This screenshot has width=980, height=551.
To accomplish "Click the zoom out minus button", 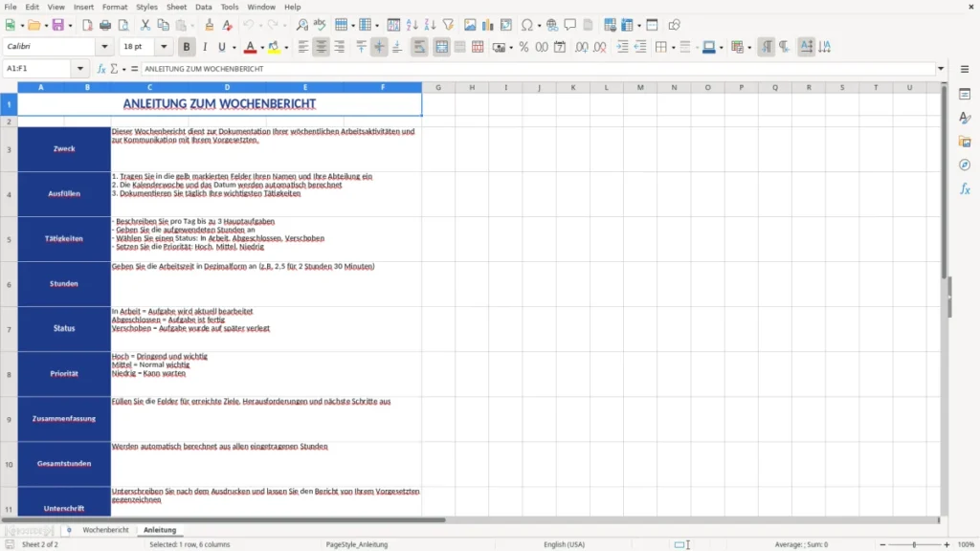I will coord(882,544).
